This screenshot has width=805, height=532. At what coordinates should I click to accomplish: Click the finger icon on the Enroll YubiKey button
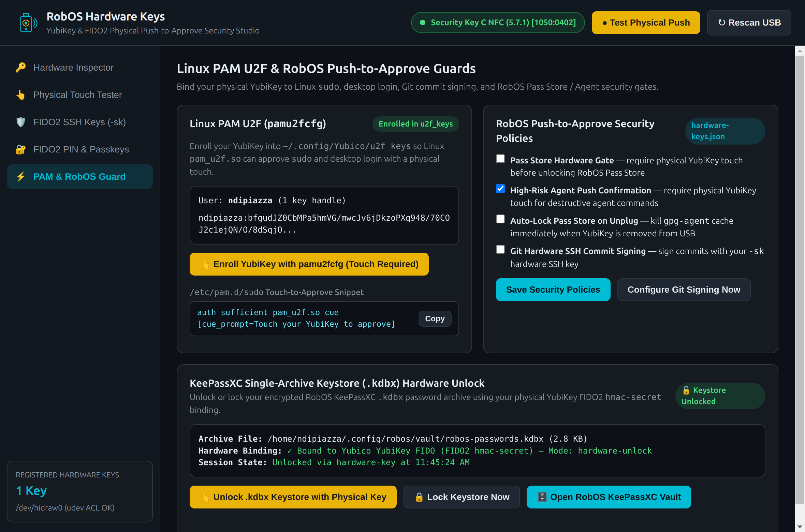[205, 264]
